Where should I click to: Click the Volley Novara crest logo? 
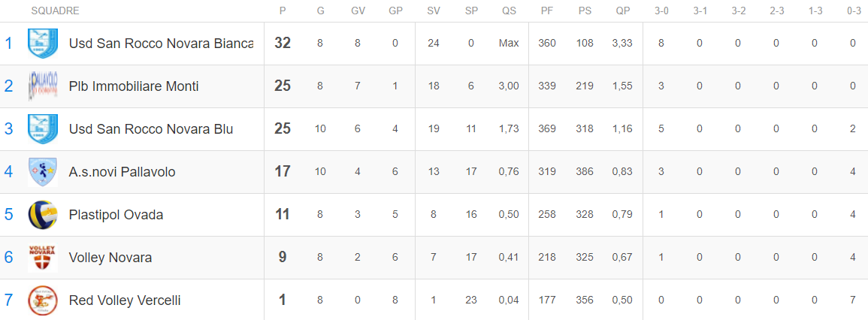(x=43, y=258)
